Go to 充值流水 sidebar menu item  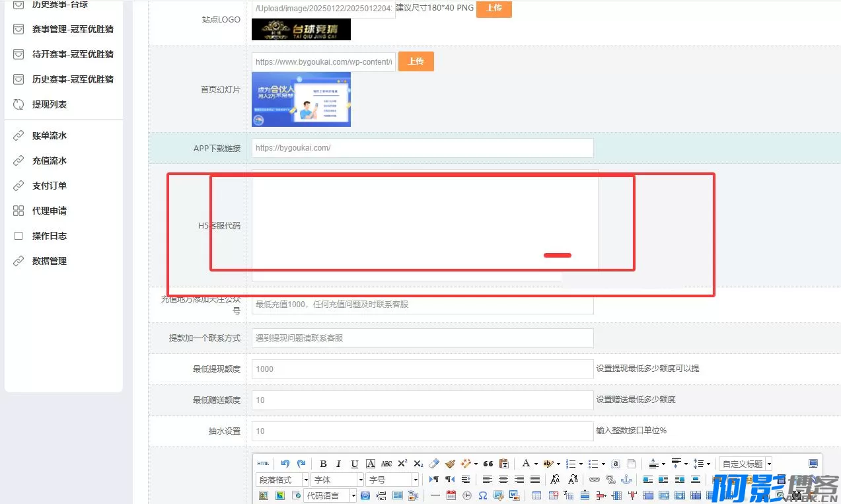pyautogui.click(x=50, y=161)
